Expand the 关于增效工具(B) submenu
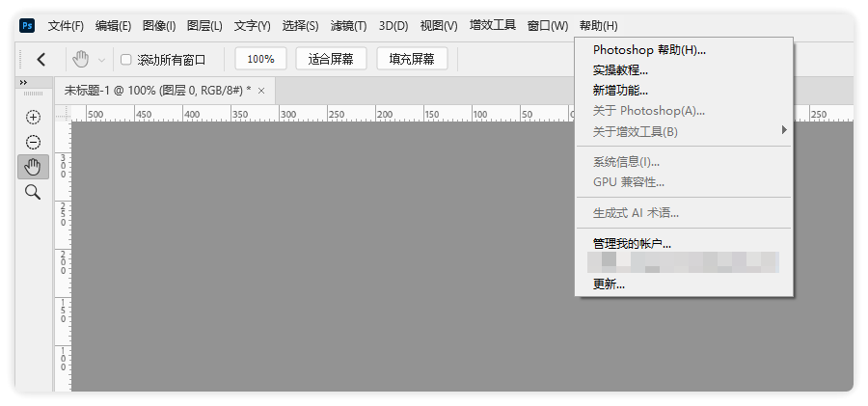This screenshot has height=406, width=868. coord(684,132)
